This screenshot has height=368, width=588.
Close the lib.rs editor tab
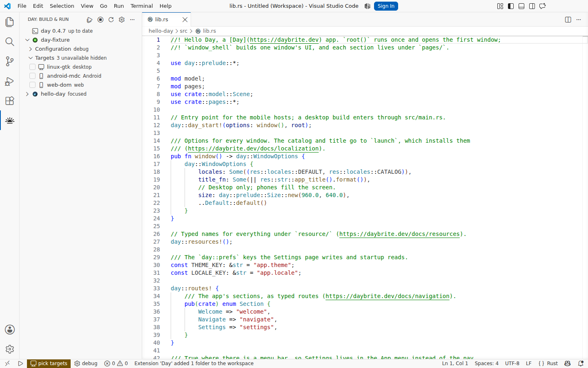pyautogui.click(x=185, y=20)
